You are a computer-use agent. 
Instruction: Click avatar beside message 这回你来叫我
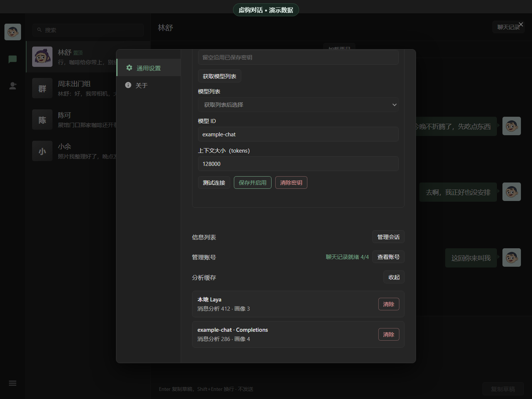tap(512, 258)
